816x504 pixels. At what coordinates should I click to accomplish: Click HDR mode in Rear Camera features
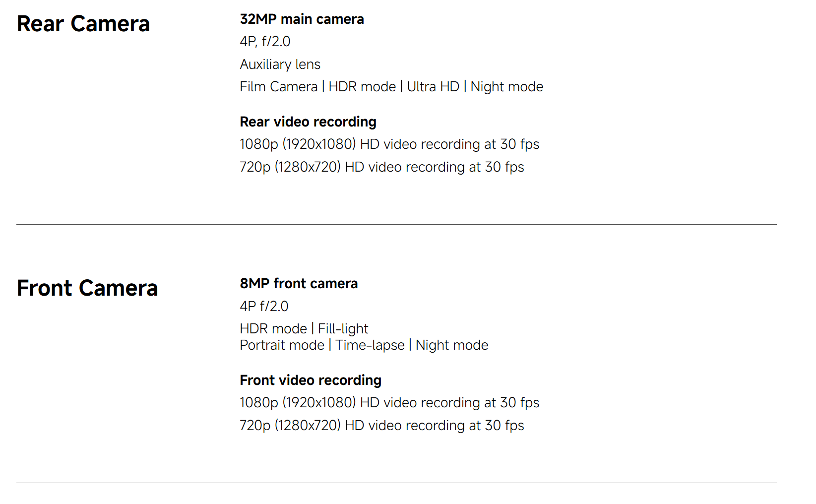pos(362,87)
